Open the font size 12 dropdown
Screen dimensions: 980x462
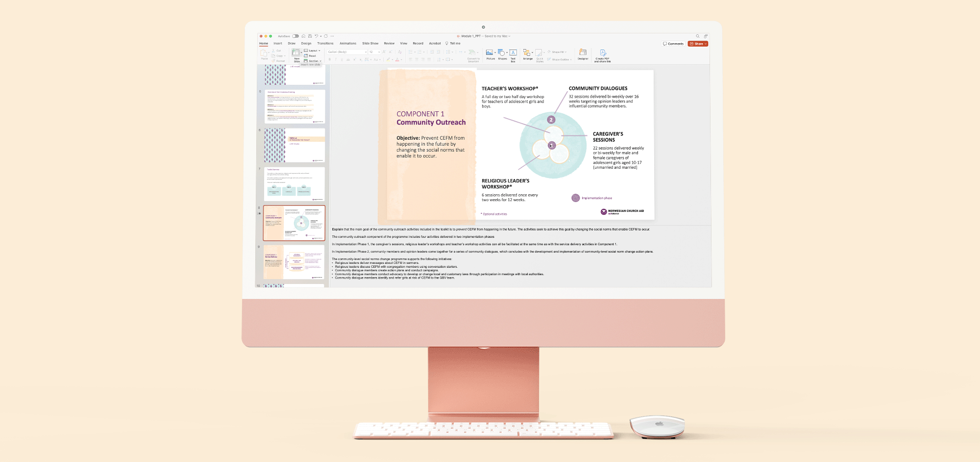pos(374,52)
